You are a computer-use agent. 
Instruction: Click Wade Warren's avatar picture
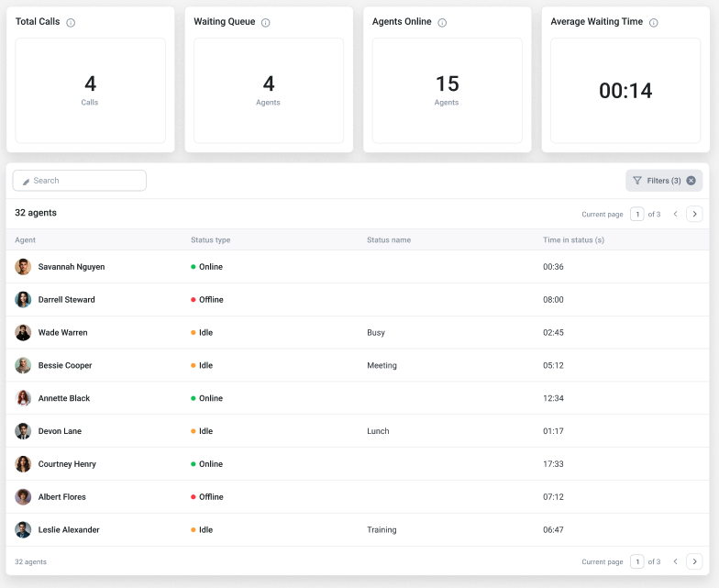coord(23,333)
